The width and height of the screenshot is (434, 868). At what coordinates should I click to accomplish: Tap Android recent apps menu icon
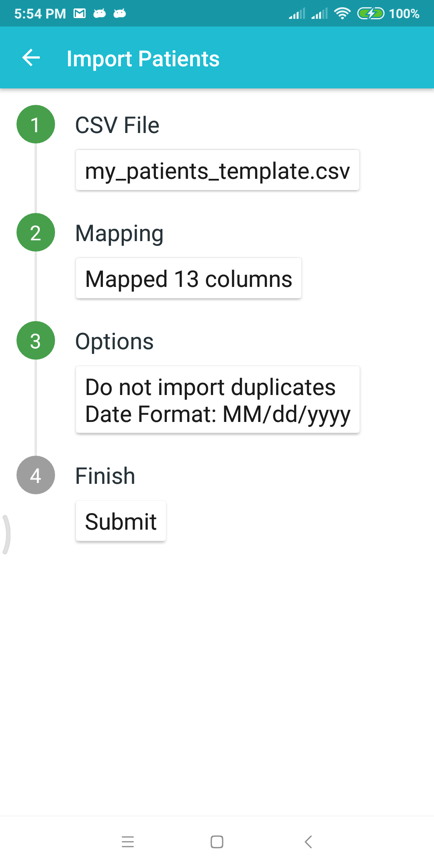click(x=128, y=841)
